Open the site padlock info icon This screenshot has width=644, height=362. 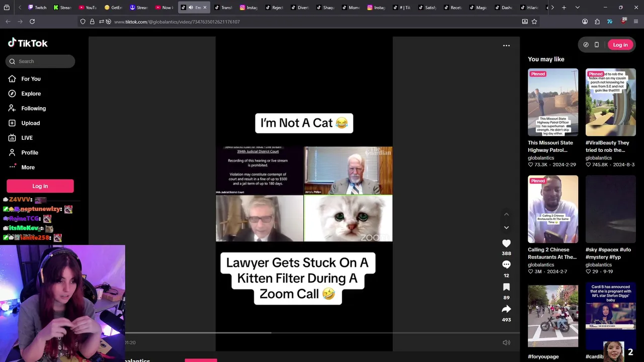point(92,22)
